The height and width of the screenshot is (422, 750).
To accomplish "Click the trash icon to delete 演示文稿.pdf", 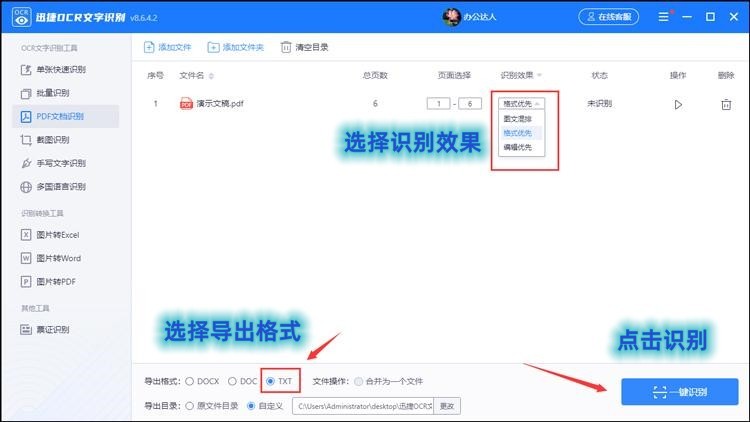I will (x=726, y=104).
